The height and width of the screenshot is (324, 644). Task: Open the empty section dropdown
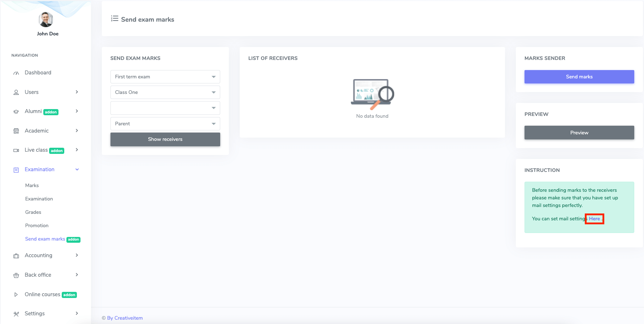point(165,108)
